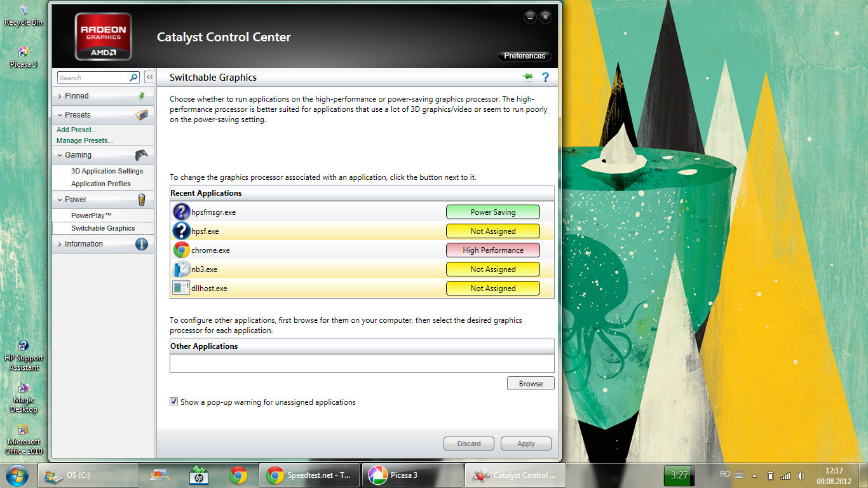Screen dimensions: 868x488
Task: Select Switchable Graphics in the sidebar
Action: click(x=103, y=228)
